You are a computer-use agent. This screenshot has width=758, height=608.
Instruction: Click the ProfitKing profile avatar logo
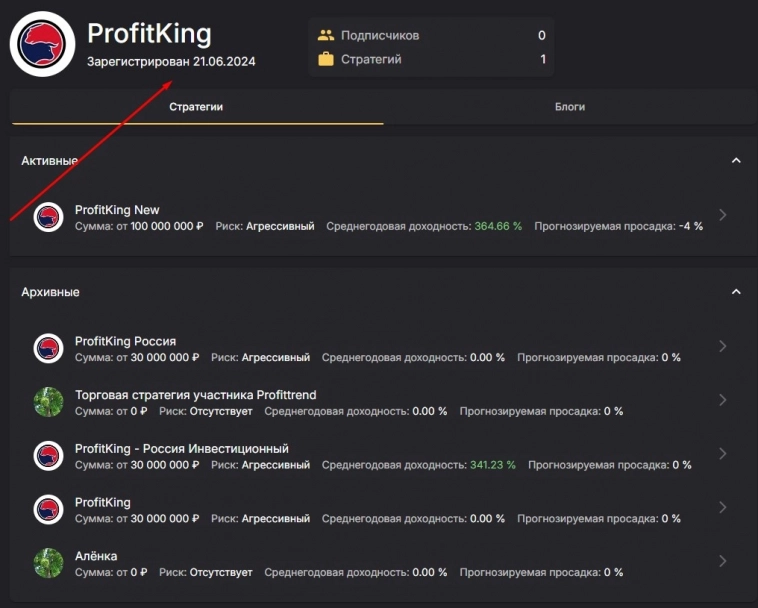(42, 45)
